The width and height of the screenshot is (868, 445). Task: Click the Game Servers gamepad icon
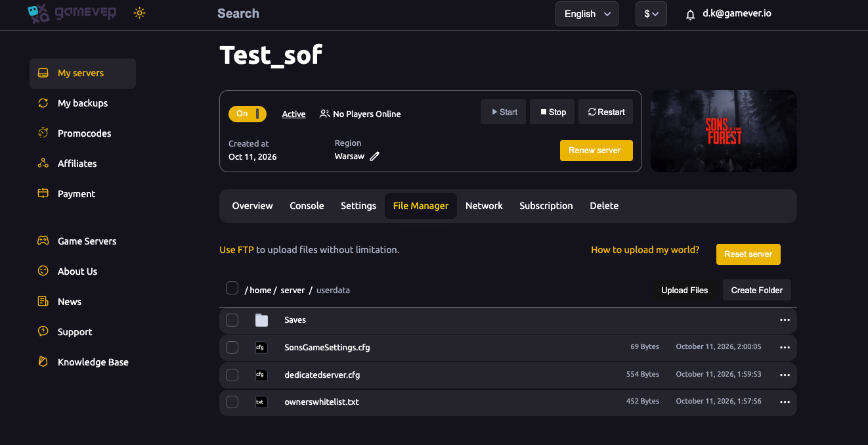pos(43,241)
